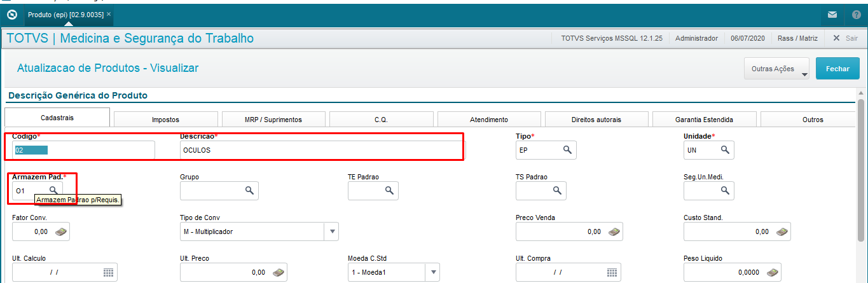Click the Codigo input field
This screenshot has height=283, width=868.
tap(83, 150)
